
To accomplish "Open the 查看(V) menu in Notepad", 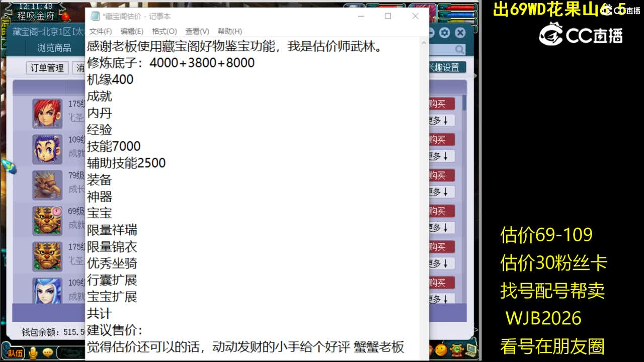I will (197, 31).
